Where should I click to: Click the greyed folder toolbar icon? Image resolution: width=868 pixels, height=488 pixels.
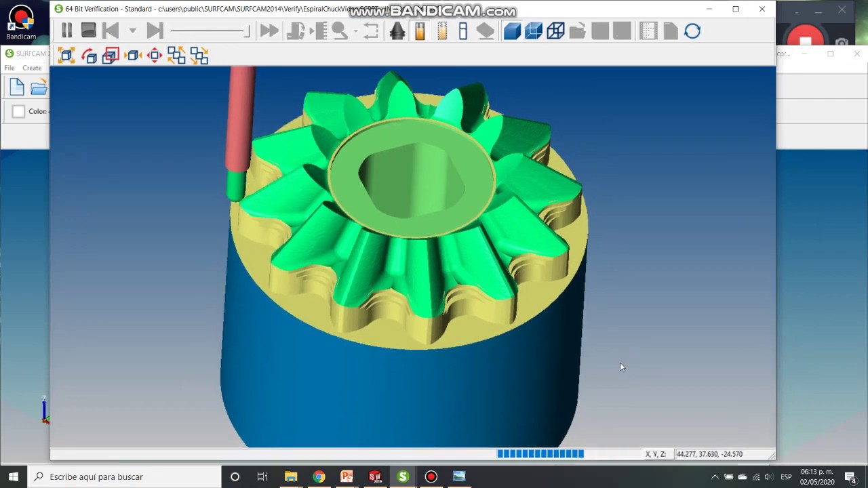578,30
